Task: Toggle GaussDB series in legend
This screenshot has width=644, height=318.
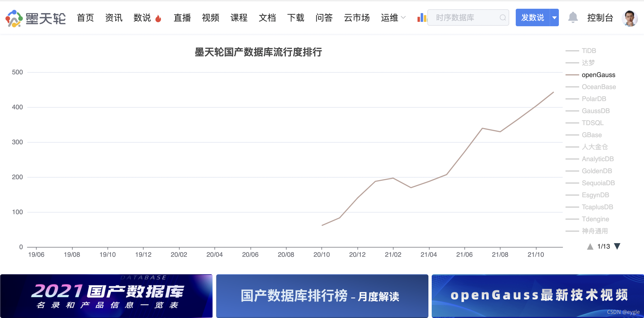Action: point(588,111)
